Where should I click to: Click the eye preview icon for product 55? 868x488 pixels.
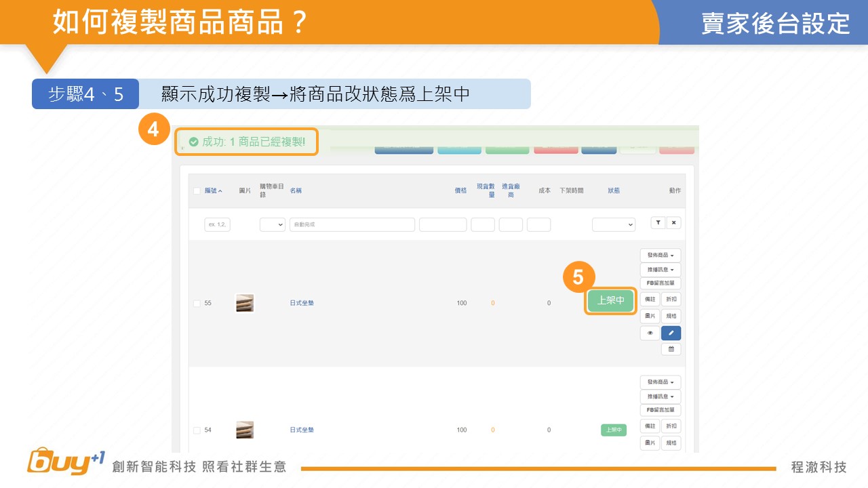[x=650, y=333]
